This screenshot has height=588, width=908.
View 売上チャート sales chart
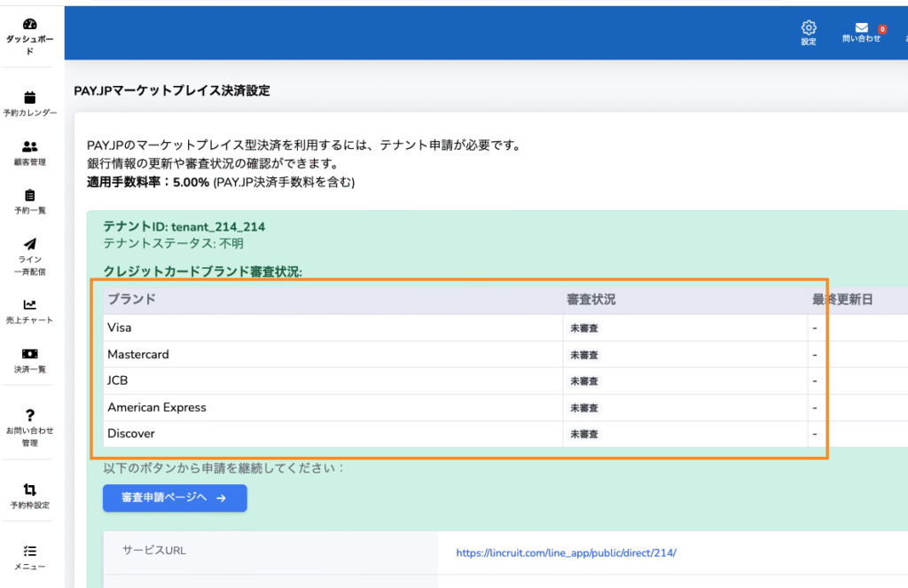[x=29, y=311]
